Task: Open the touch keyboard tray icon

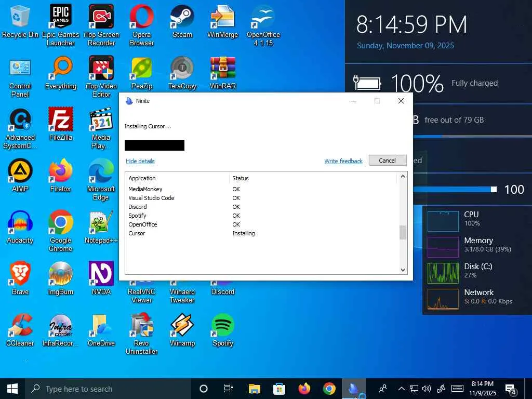Action: [x=457, y=389]
